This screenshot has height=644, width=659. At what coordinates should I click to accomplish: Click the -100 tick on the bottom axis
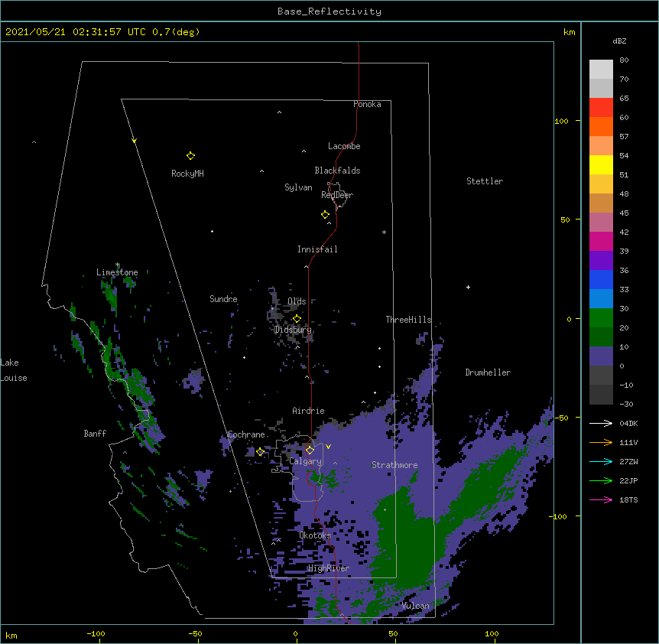coord(96,634)
